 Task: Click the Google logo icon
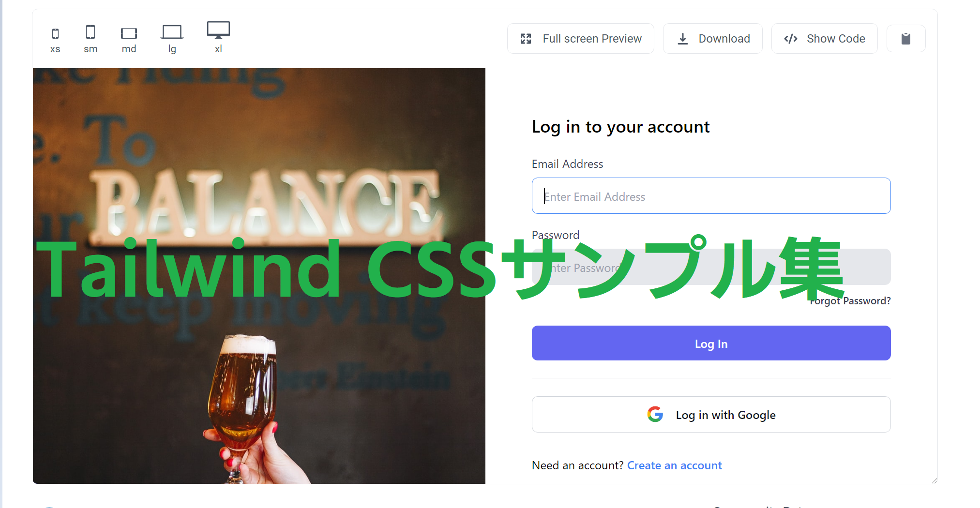click(x=655, y=414)
